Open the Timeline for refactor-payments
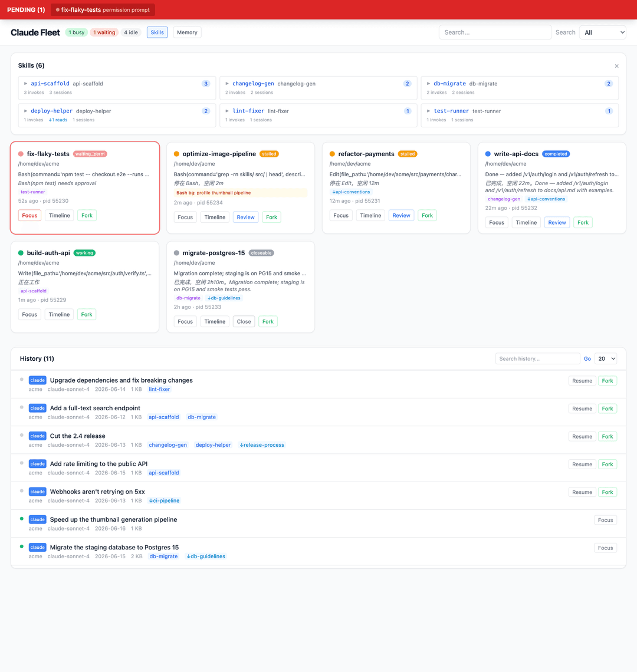637x672 pixels. click(370, 216)
